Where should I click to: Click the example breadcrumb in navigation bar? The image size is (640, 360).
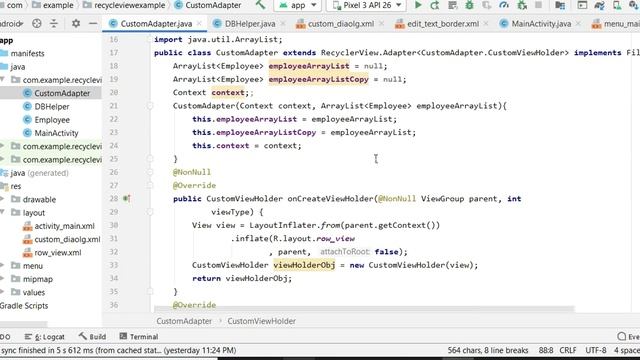(53, 5)
